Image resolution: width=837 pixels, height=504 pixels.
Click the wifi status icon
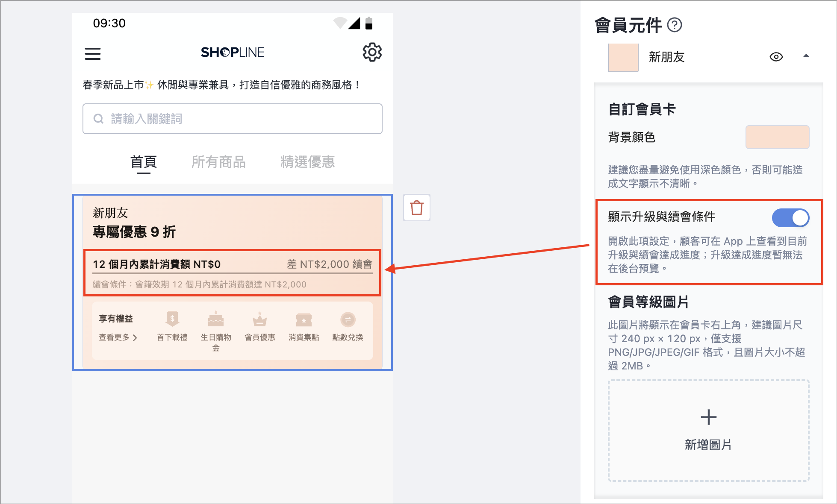point(340,23)
